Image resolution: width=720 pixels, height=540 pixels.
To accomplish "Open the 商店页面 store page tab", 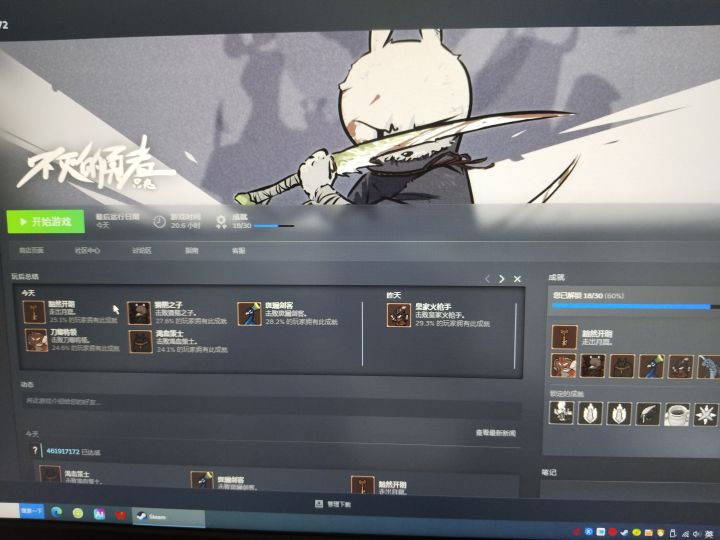I will click(x=31, y=250).
